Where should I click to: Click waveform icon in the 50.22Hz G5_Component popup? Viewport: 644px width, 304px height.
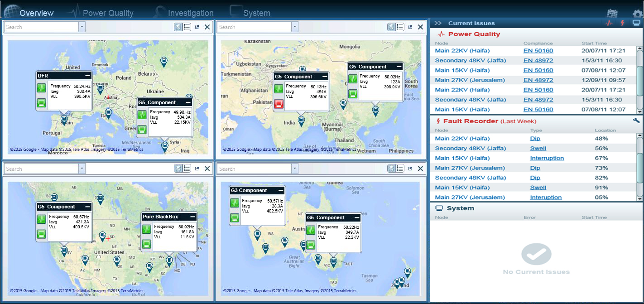click(x=311, y=230)
